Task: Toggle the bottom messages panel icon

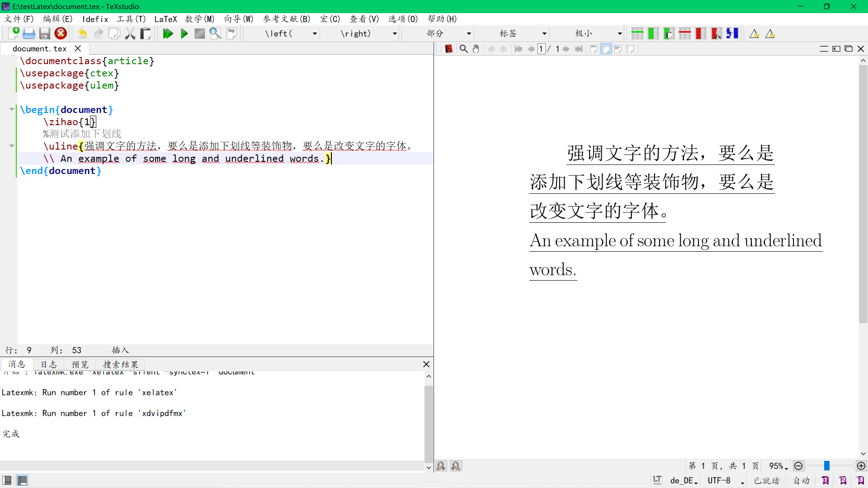Action: pos(22,480)
